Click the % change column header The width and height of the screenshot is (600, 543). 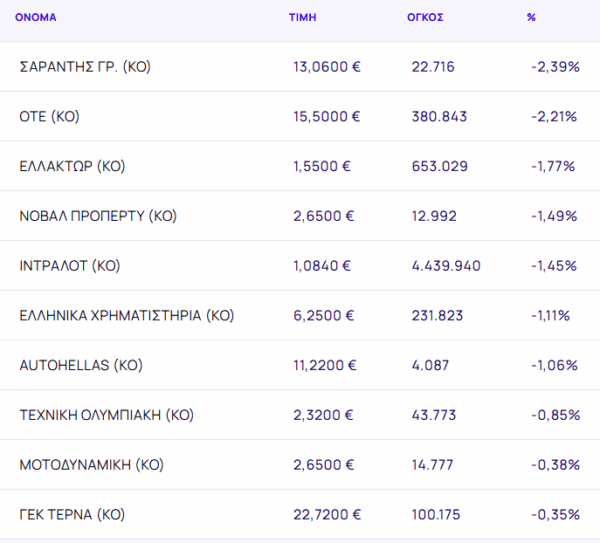[x=531, y=18]
